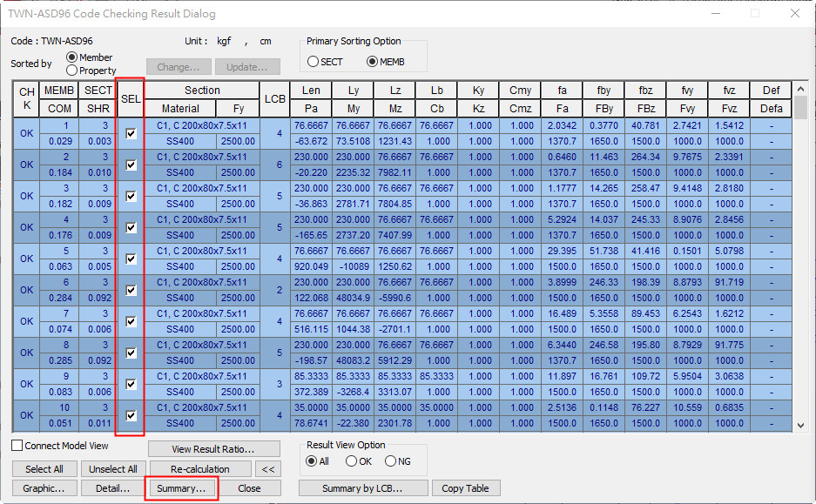Screen dimensions: 816x504
Task: Uncheck SEL checkbox for member 9
Action: pyautogui.click(x=132, y=385)
